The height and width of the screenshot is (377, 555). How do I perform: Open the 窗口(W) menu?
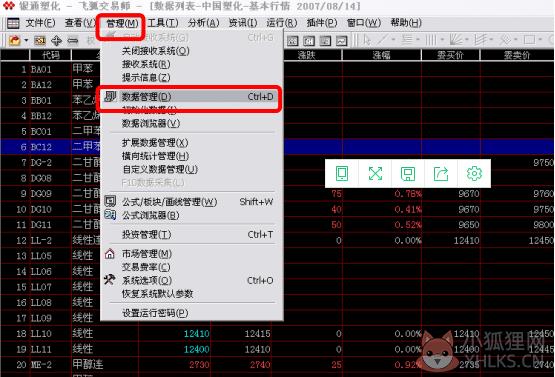[x=364, y=23]
